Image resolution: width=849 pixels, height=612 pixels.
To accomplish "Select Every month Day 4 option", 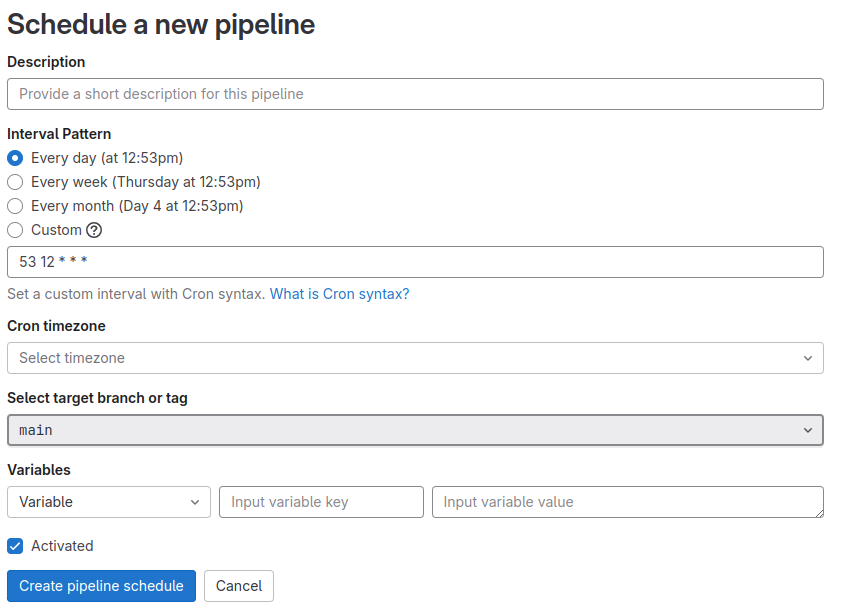I will pyautogui.click(x=15, y=206).
